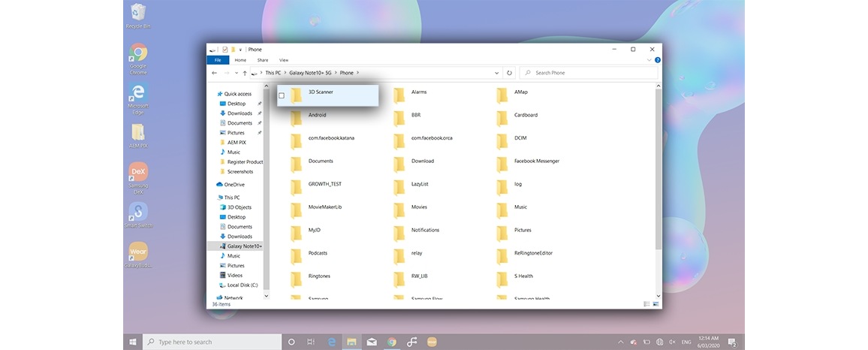Click the Search Phone field

coord(589,73)
